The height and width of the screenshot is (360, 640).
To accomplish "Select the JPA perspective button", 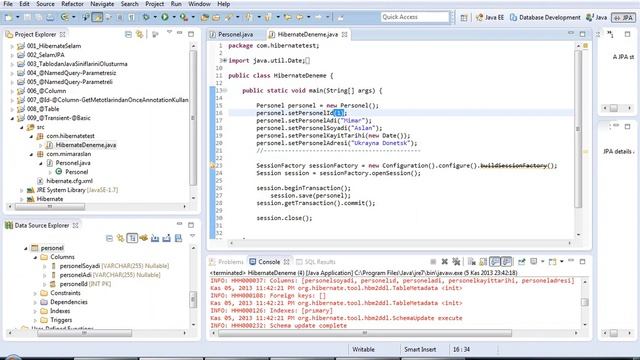I will pyautogui.click(x=623, y=18).
